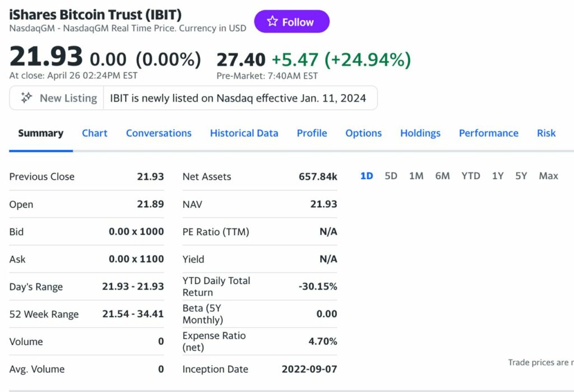
Task: Select the 1M chart interval
Action: tap(416, 175)
